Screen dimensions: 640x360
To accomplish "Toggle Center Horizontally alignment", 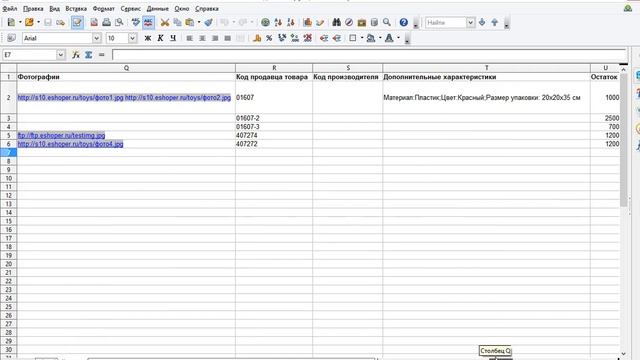I will tap(202, 38).
